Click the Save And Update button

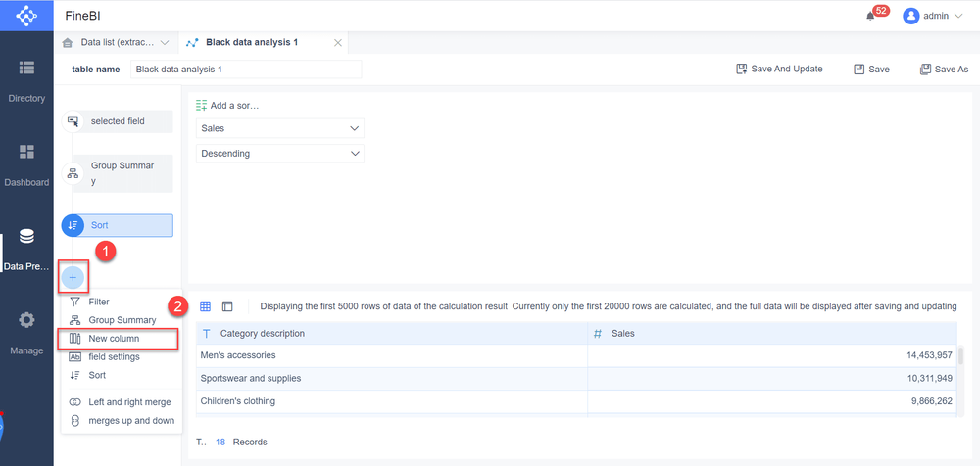[779, 70]
